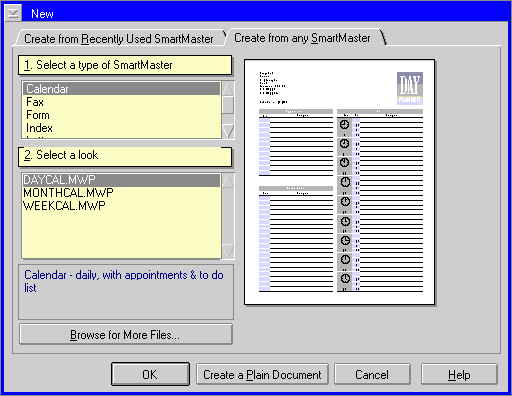Confirm with the OK button
The image size is (512, 396).
pos(150,374)
